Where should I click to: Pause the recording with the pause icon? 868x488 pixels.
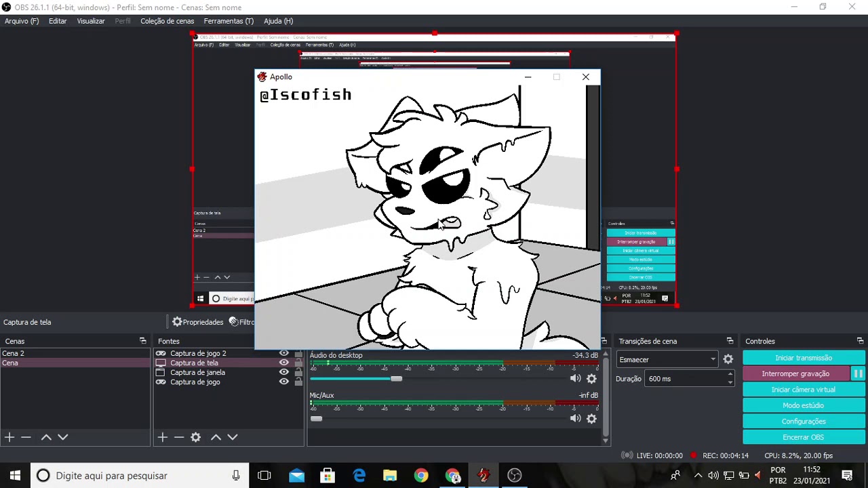[x=858, y=373]
